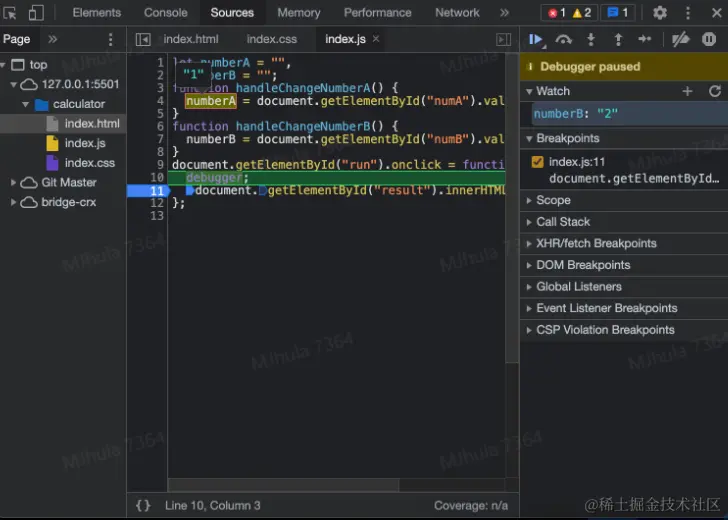Collapse the top frame tree node
728x520 pixels.
[3, 65]
